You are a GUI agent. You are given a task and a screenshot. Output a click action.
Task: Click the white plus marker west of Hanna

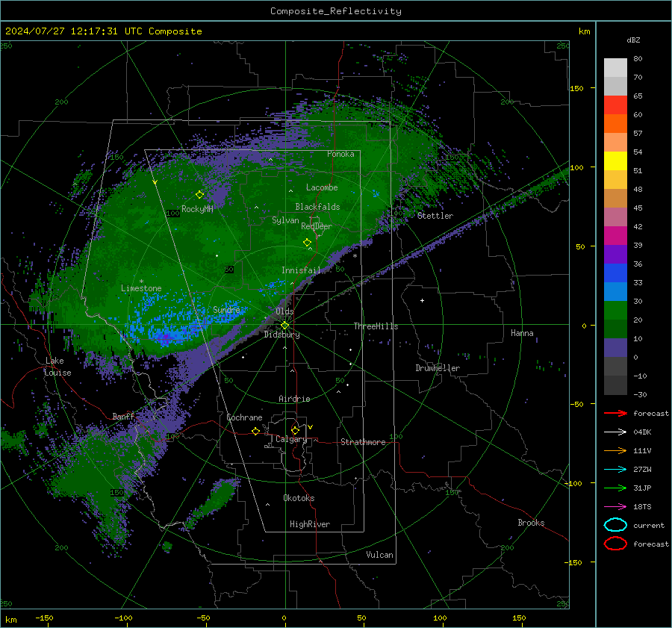[x=422, y=300]
